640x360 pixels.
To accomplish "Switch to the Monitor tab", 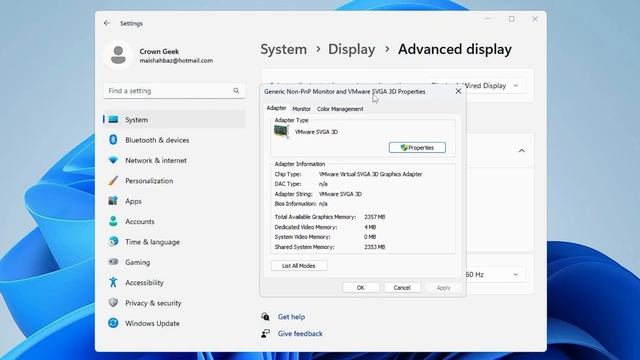I will (x=301, y=109).
